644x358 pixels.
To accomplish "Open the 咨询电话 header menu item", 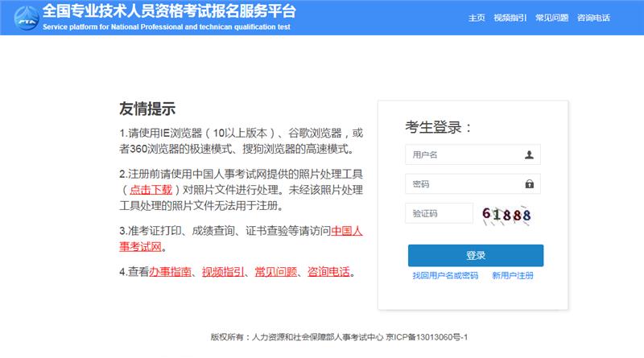I will coord(593,18).
